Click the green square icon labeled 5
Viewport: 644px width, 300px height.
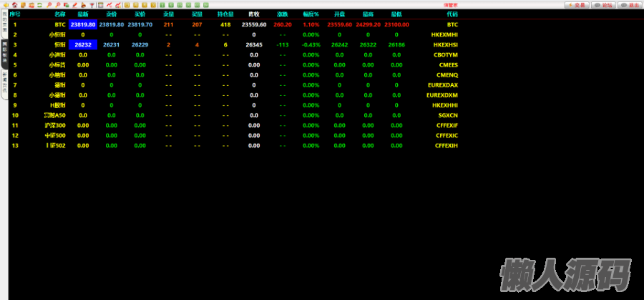tap(171, 5)
